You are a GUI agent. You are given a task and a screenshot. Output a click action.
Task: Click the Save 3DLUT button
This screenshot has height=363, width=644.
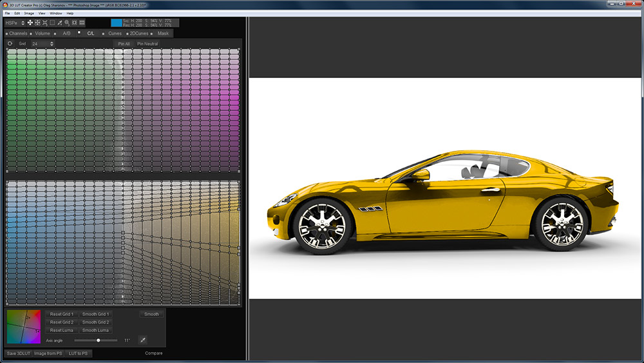pos(18,353)
